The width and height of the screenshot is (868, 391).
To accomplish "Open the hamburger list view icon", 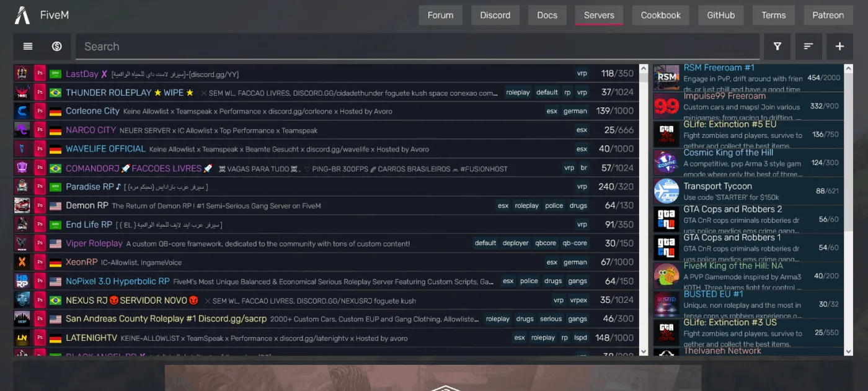I will coord(28,47).
